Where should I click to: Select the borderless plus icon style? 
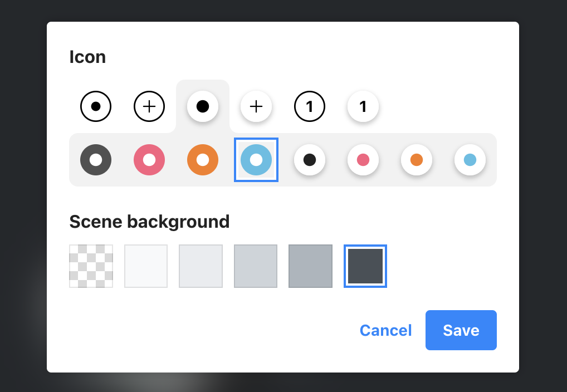coord(256,106)
